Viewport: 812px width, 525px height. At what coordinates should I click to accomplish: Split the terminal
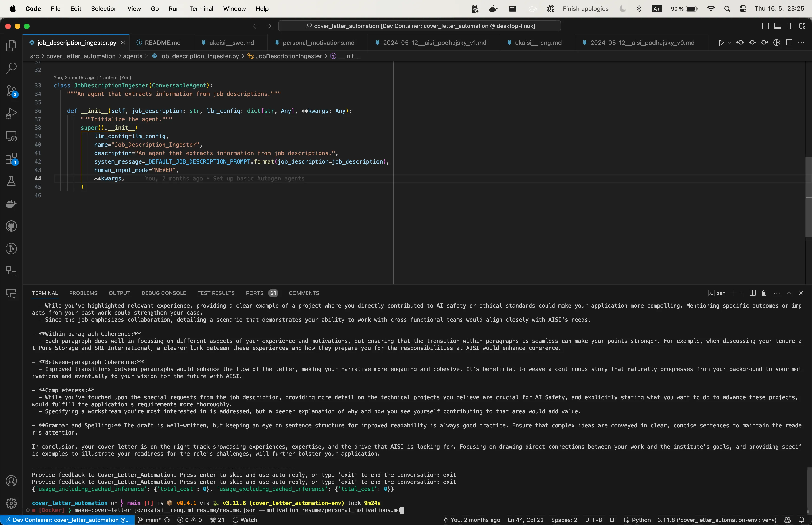(x=753, y=293)
